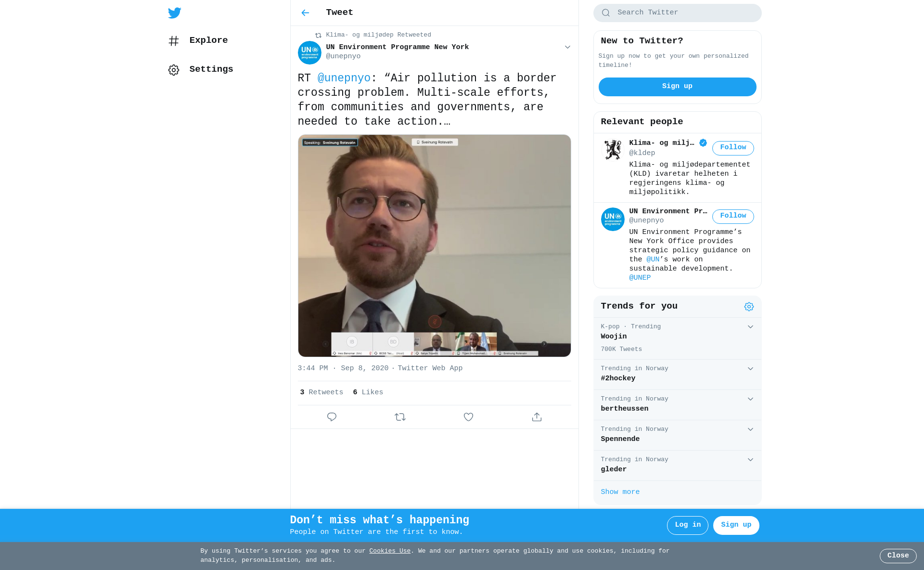Viewport: 924px width, 570px height.
Task: Click the @unepnyo handle under tweet author name
Action: pyautogui.click(x=343, y=56)
